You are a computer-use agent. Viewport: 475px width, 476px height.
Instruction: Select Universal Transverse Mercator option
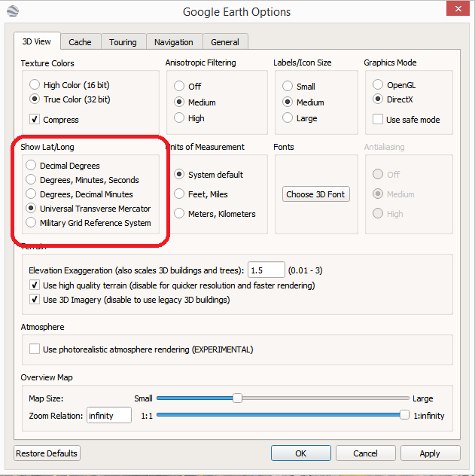[x=31, y=208]
